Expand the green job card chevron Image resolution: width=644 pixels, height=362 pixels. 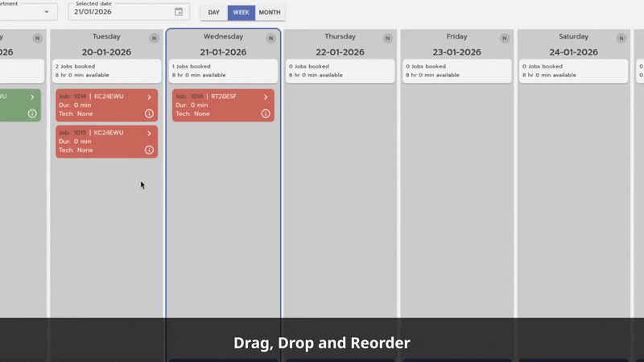click(x=32, y=97)
